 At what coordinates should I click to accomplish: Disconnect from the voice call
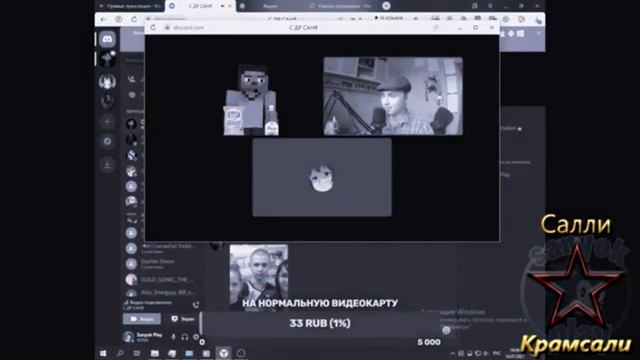coord(196,304)
